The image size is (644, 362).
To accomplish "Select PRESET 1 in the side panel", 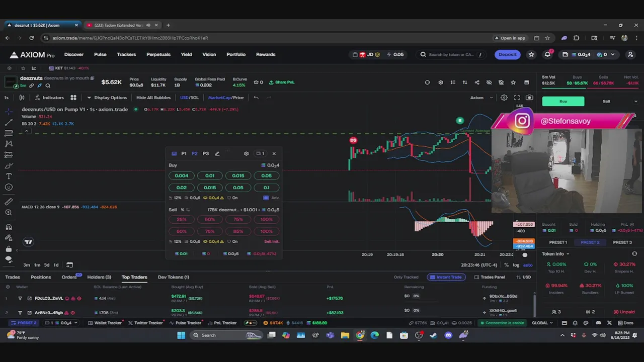I will pyautogui.click(x=558, y=242).
